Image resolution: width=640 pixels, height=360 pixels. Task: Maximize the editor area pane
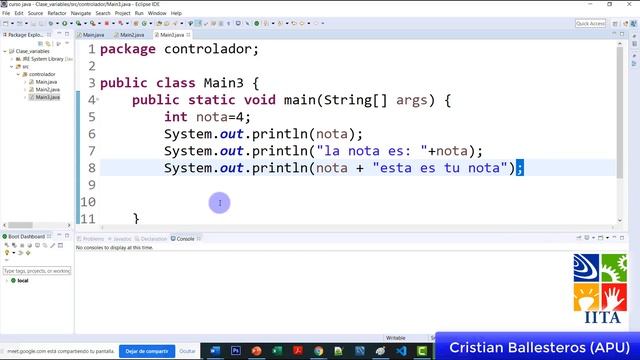tap(622, 34)
